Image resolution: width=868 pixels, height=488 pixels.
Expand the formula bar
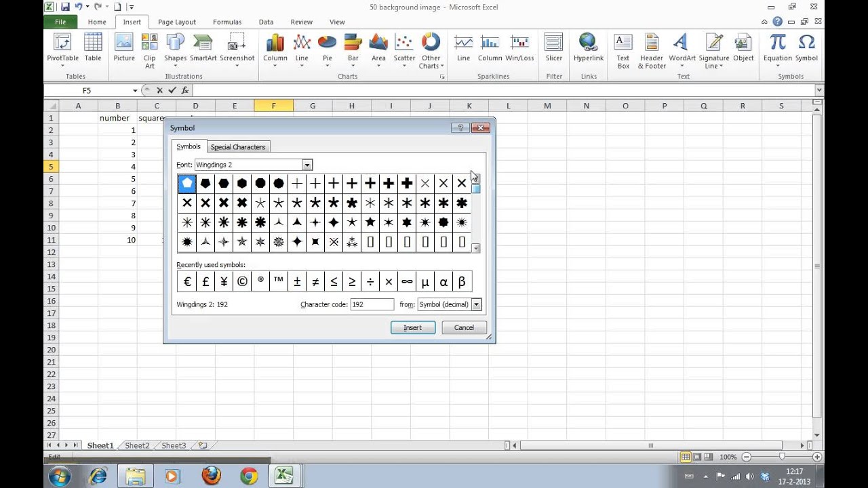[x=819, y=90]
